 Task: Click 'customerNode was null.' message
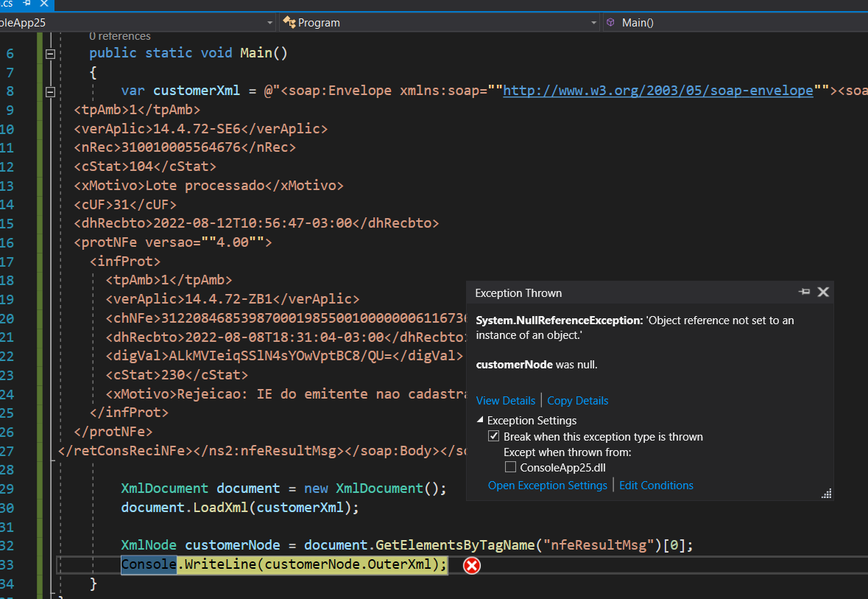537,365
